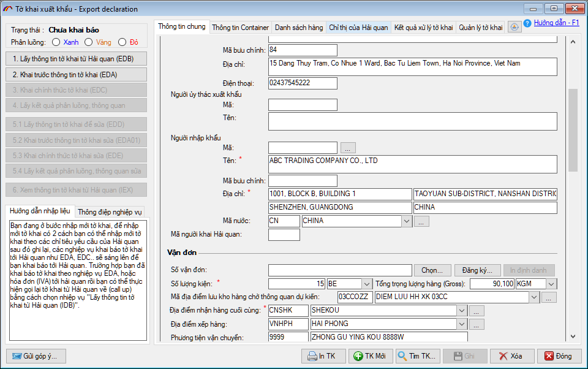Expand the CHINA country dropdown

(x=407, y=221)
